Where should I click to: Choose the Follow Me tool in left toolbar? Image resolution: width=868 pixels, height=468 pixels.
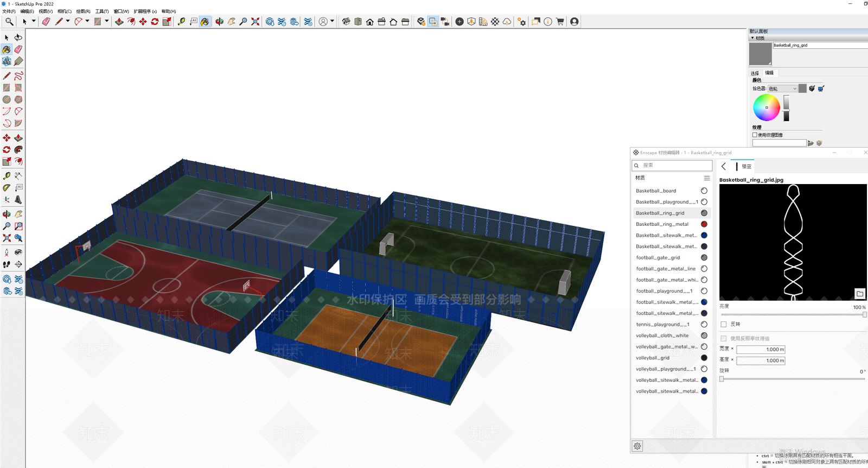[18, 150]
